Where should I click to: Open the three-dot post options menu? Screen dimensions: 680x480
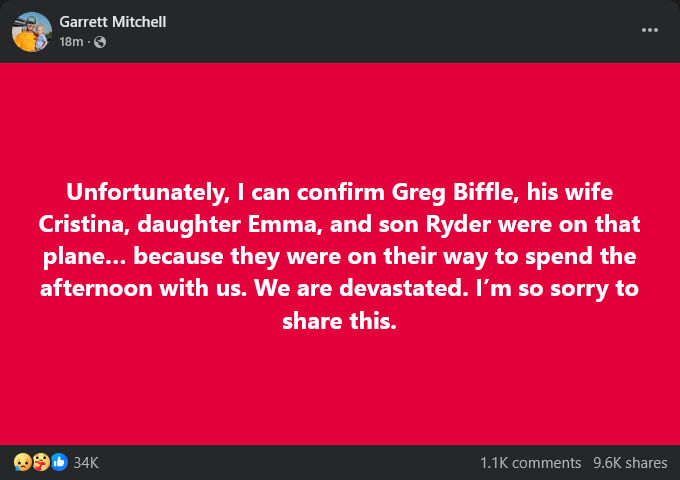pos(650,30)
